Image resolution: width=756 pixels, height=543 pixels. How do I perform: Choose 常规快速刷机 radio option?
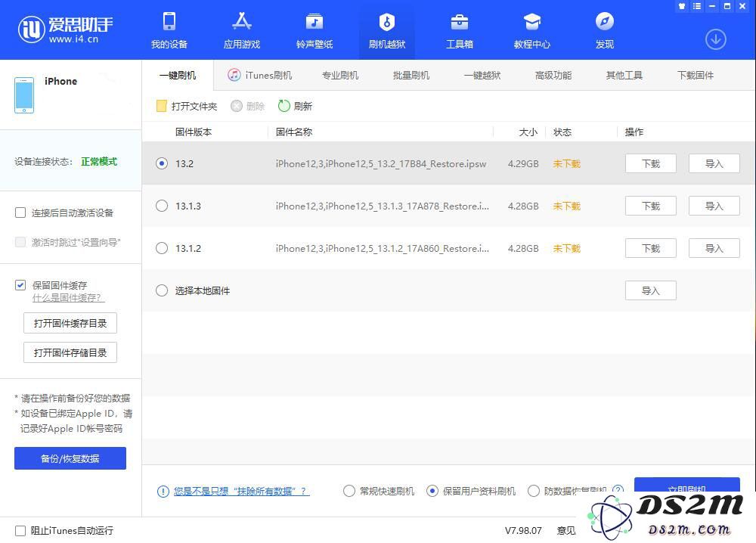click(x=349, y=492)
